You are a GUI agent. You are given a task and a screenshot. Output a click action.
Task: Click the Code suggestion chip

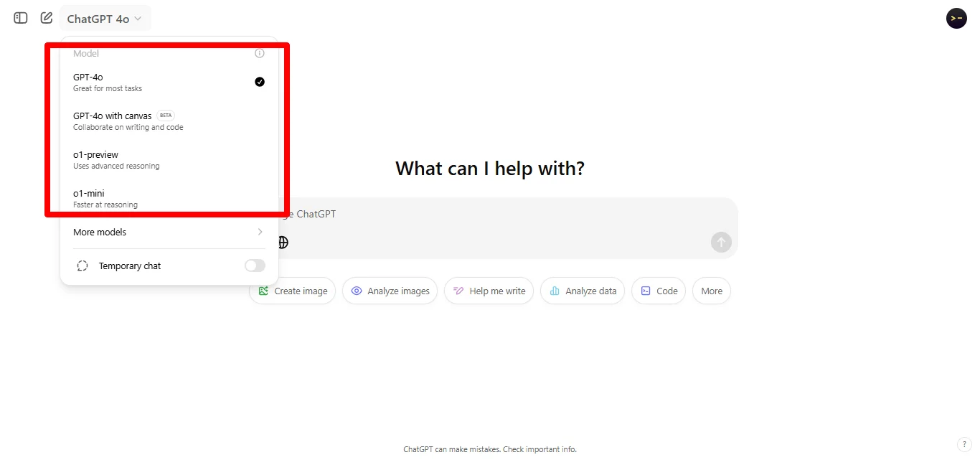(x=659, y=291)
